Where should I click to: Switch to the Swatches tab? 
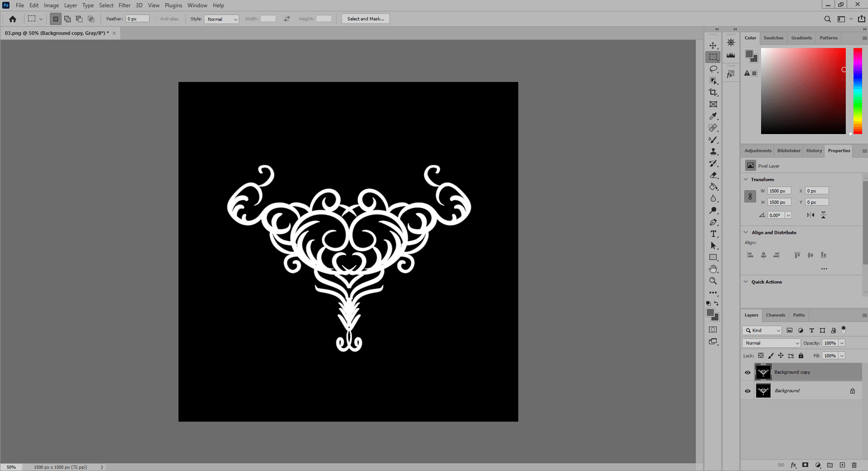click(x=774, y=38)
